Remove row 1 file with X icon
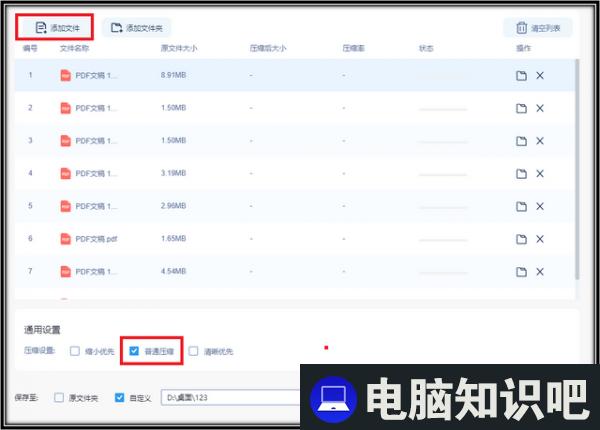 tap(540, 75)
